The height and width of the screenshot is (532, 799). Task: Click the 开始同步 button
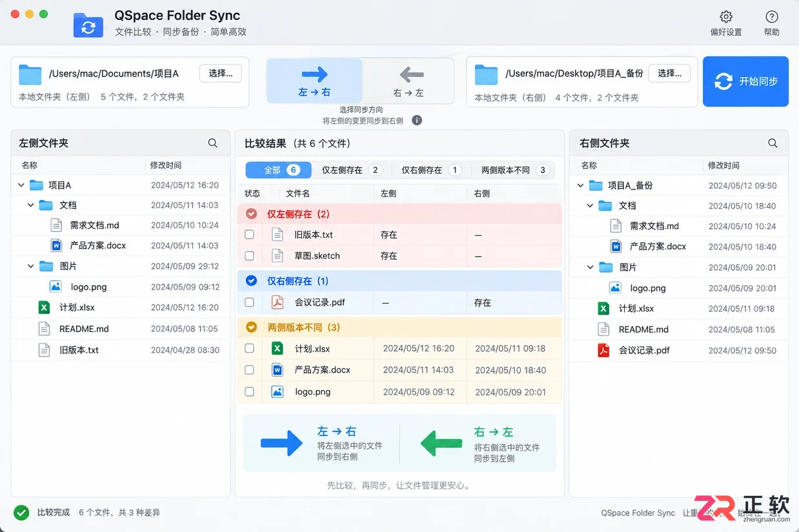pos(745,81)
